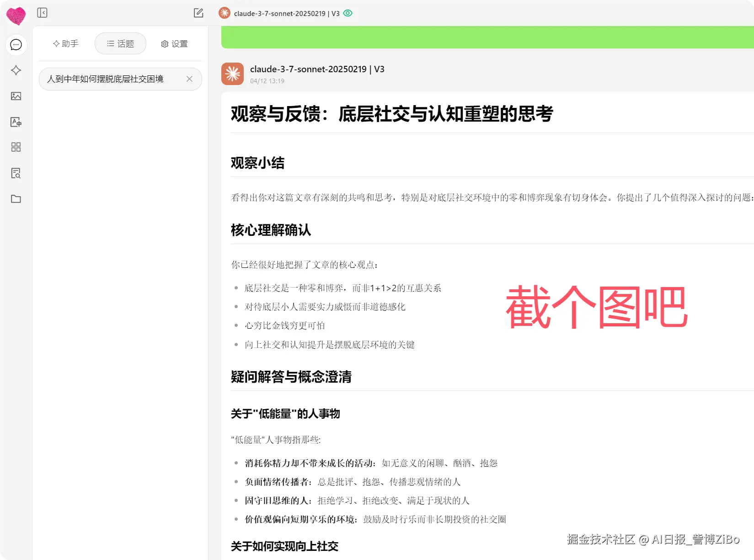Click the message timestamp 04/12 13:19

point(267,81)
